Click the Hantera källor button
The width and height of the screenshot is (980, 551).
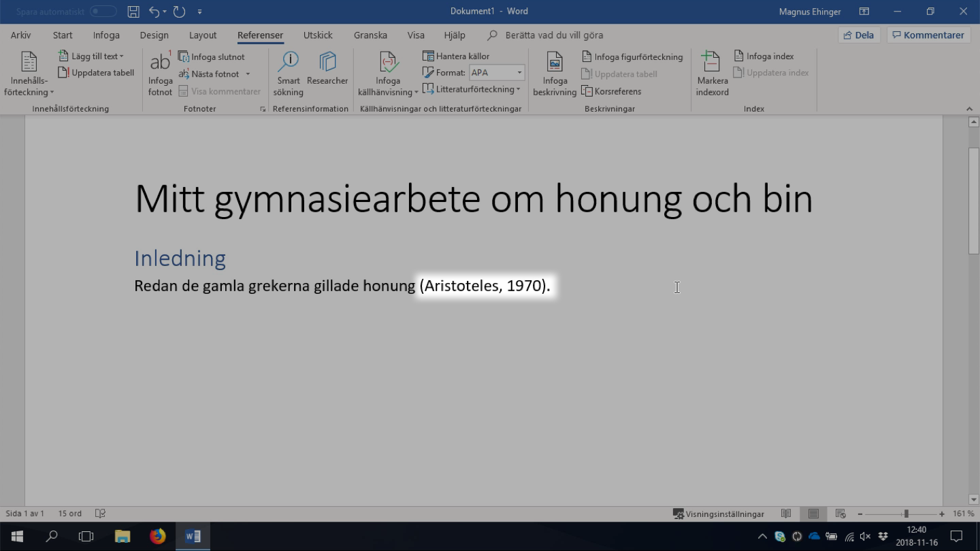[456, 56]
